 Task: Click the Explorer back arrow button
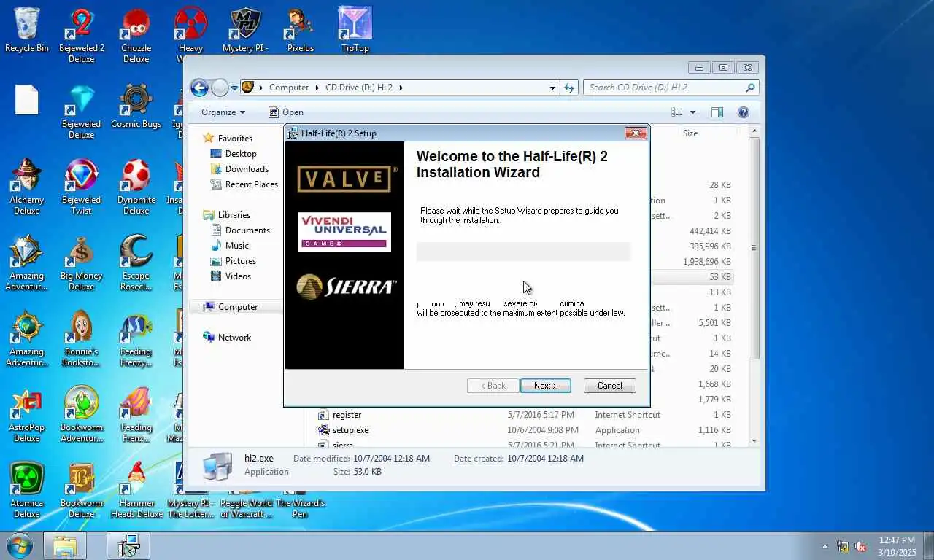[199, 87]
